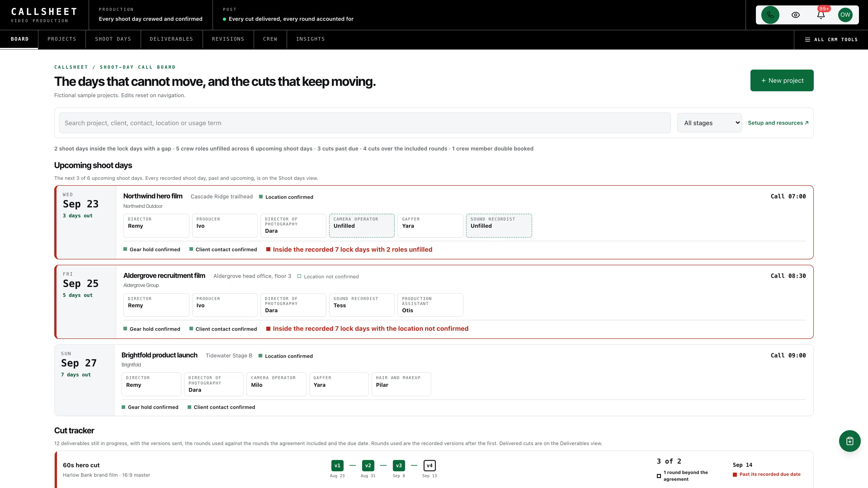
Task: Toggle Gear hold confirmed on Brightfold
Action: click(x=150, y=407)
